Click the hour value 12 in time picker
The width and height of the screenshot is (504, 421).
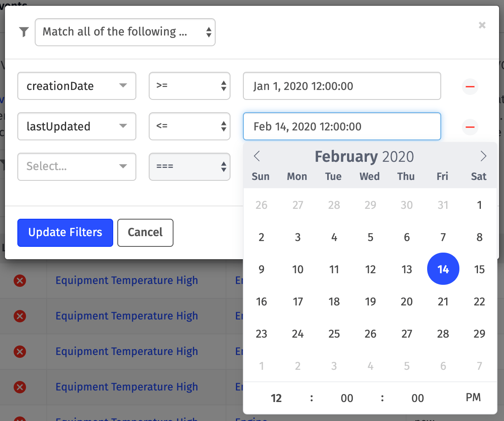[276, 398]
